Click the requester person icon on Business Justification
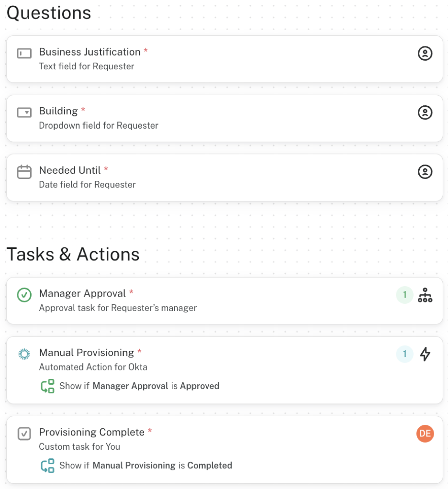This screenshot has width=448, height=489. point(425,53)
